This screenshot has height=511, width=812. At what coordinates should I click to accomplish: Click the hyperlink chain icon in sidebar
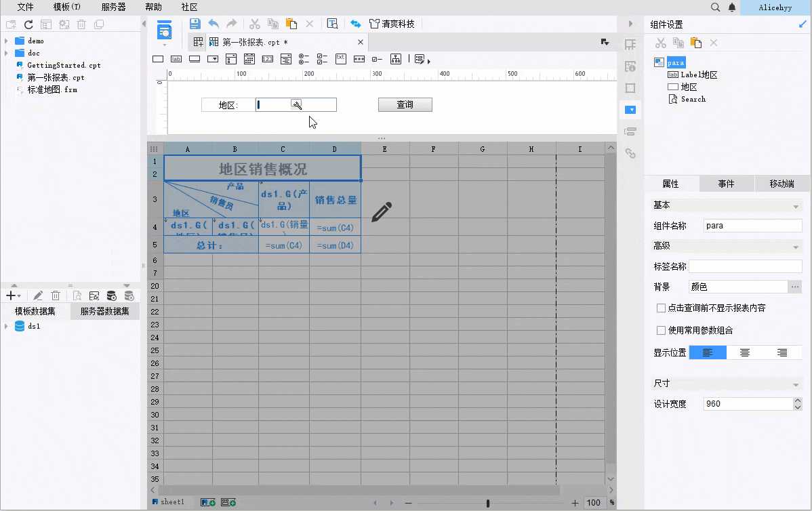(x=630, y=153)
